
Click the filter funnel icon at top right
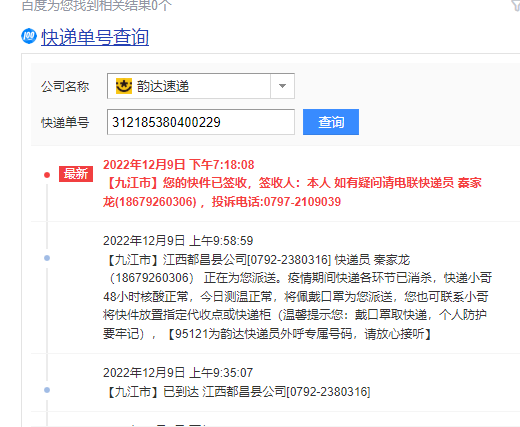pyautogui.click(x=516, y=5)
